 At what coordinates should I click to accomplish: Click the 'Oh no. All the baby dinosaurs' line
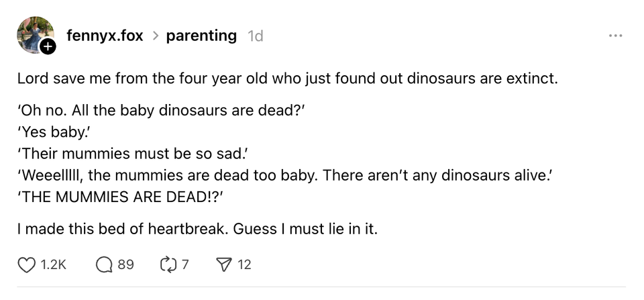click(161, 110)
